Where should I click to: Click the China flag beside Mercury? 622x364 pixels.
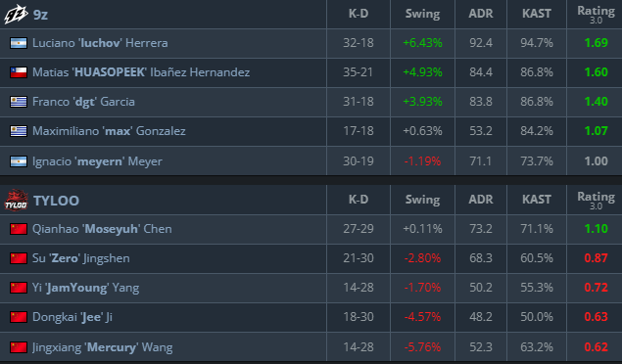[x=19, y=347]
